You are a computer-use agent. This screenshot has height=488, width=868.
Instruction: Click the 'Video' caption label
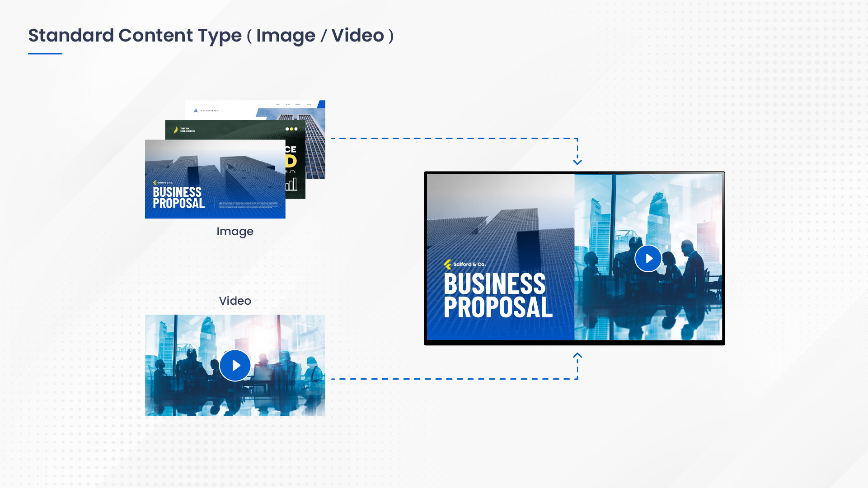coord(235,301)
